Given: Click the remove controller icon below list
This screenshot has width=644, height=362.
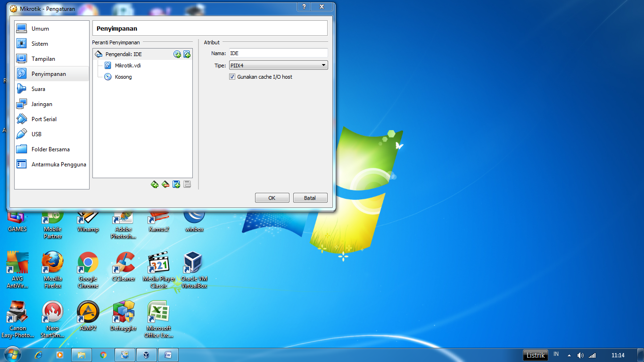Looking at the screenshot, I should (x=165, y=184).
